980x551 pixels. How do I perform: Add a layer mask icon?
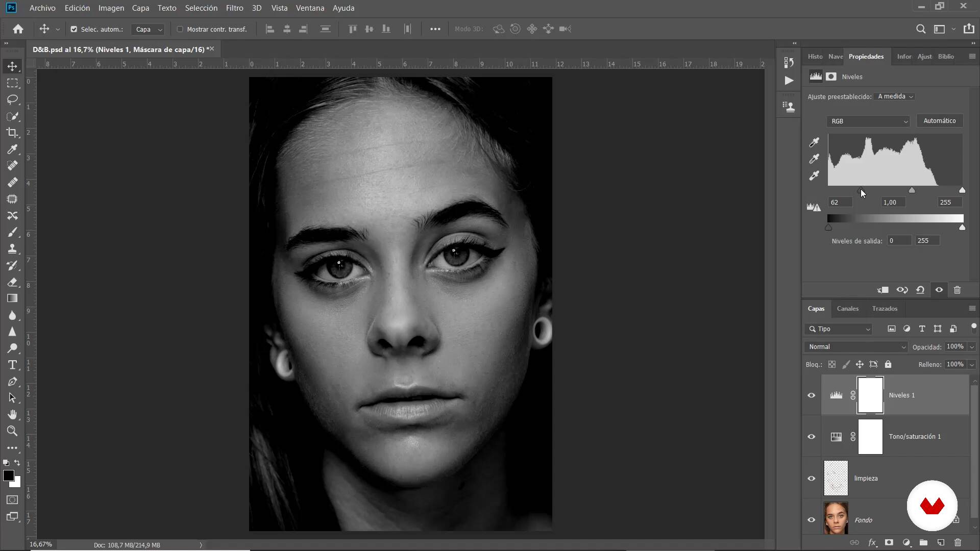point(889,543)
